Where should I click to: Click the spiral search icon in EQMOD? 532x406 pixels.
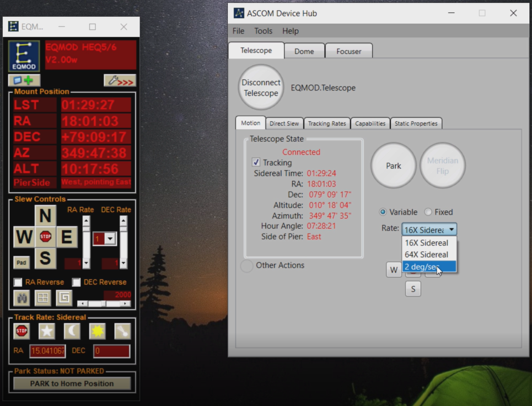coord(64,298)
